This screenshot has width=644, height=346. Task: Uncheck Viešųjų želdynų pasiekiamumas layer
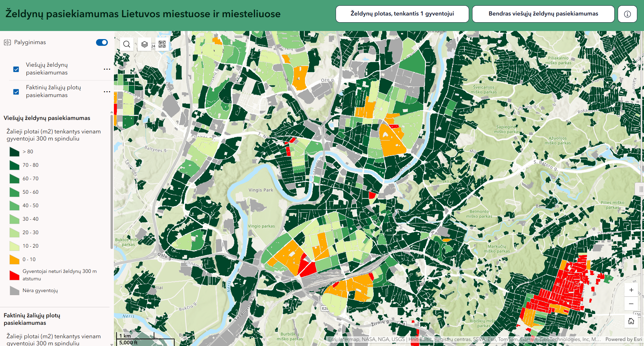(16, 69)
